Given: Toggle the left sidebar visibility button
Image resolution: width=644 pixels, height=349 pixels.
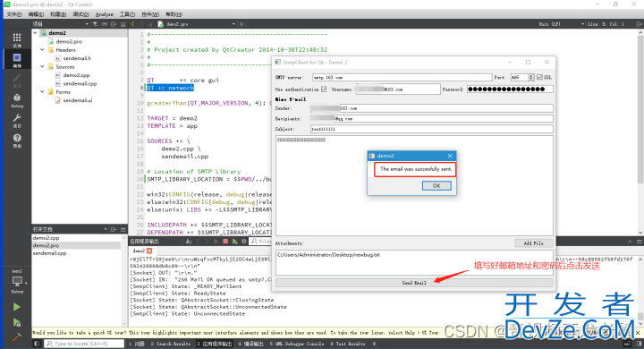Looking at the screenshot, I should tap(37, 344).
